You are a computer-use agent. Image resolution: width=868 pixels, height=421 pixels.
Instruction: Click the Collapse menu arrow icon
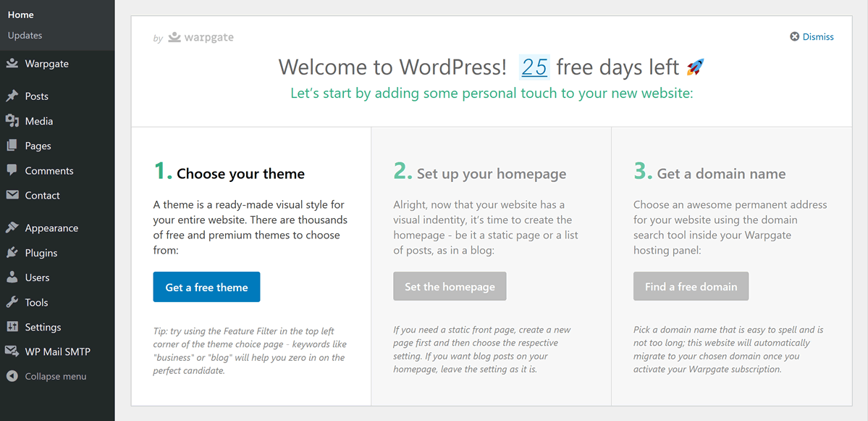click(x=12, y=376)
